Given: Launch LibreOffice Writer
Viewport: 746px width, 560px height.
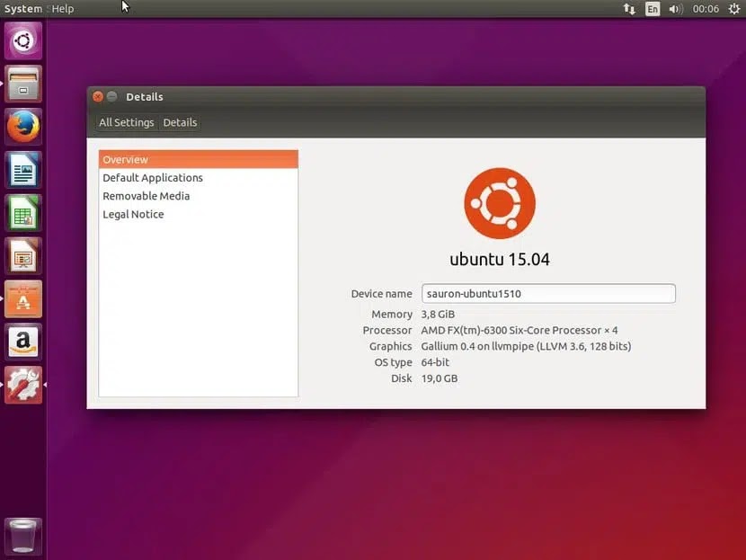Looking at the screenshot, I should click(x=23, y=170).
